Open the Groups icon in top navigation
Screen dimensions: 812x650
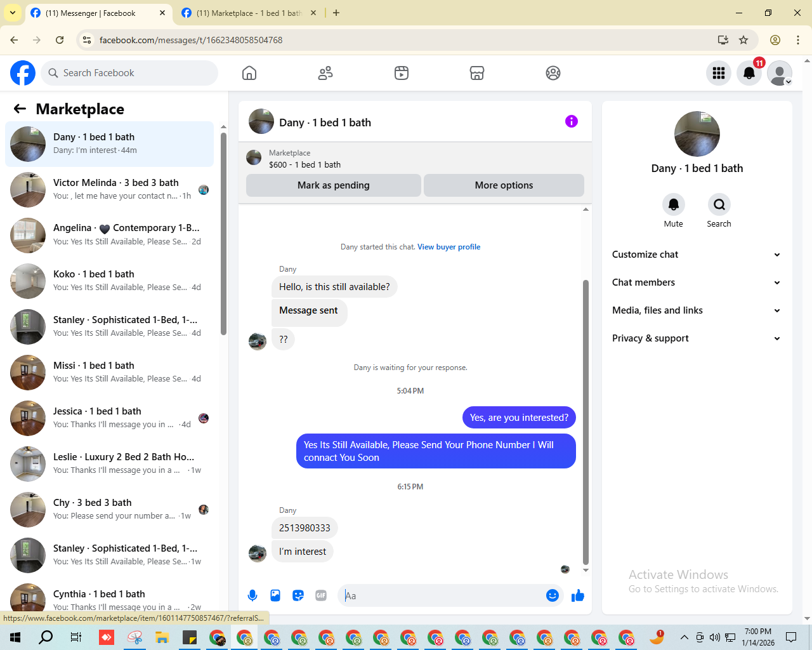coord(553,73)
